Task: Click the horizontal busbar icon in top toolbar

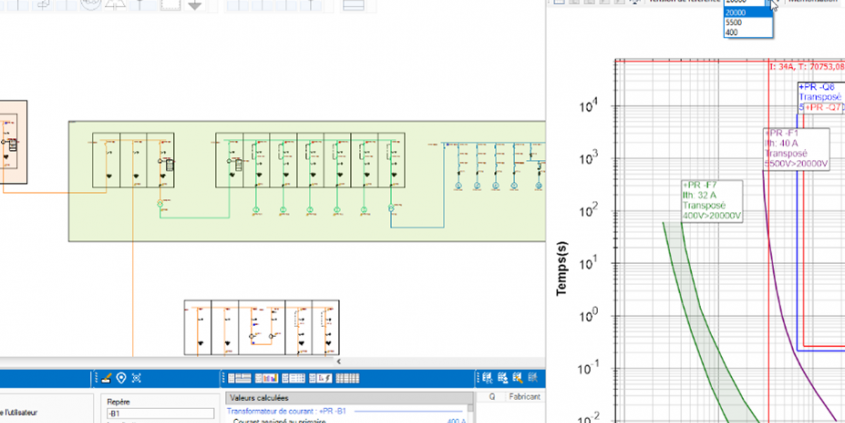Action: pyautogui.click(x=354, y=5)
